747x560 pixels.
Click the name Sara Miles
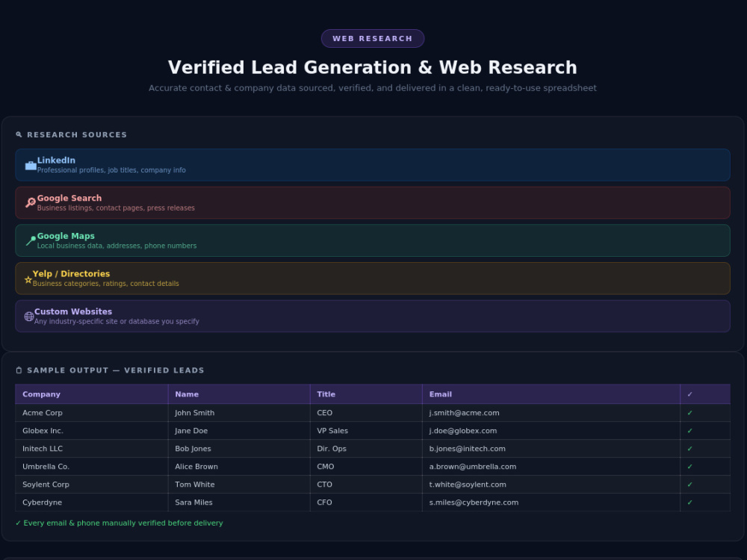pyautogui.click(x=193, y=503)
